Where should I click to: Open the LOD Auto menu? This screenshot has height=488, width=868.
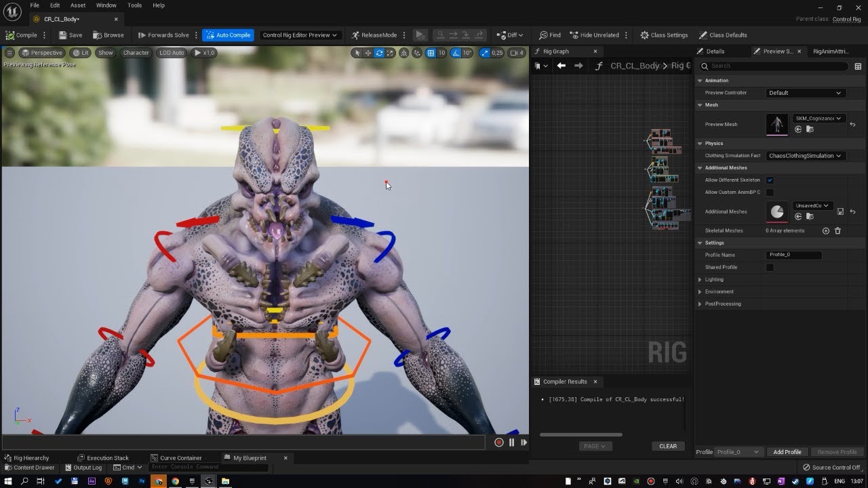(172, 53)
